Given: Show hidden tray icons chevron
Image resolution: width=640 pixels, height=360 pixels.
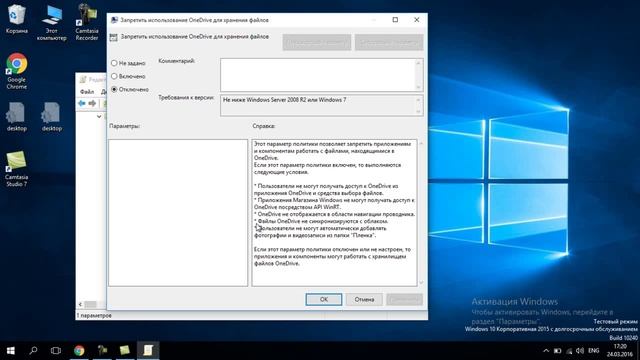Looking at the screenshot, I should (x=546, y=351).
